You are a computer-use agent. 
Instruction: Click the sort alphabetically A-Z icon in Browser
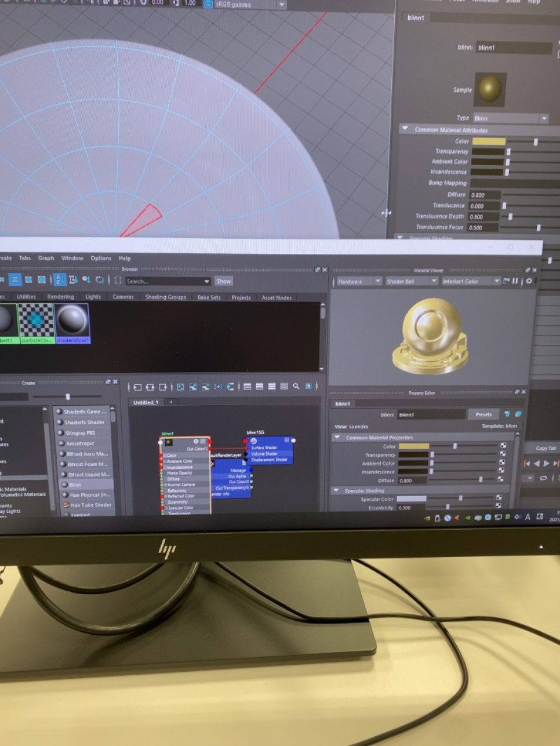[60, 280]
